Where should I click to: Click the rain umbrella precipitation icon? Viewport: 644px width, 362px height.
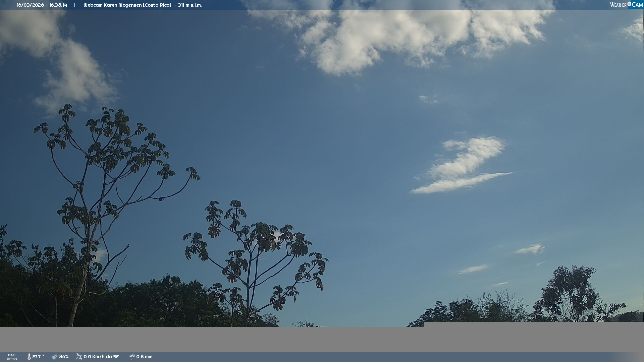click(132, 357)
